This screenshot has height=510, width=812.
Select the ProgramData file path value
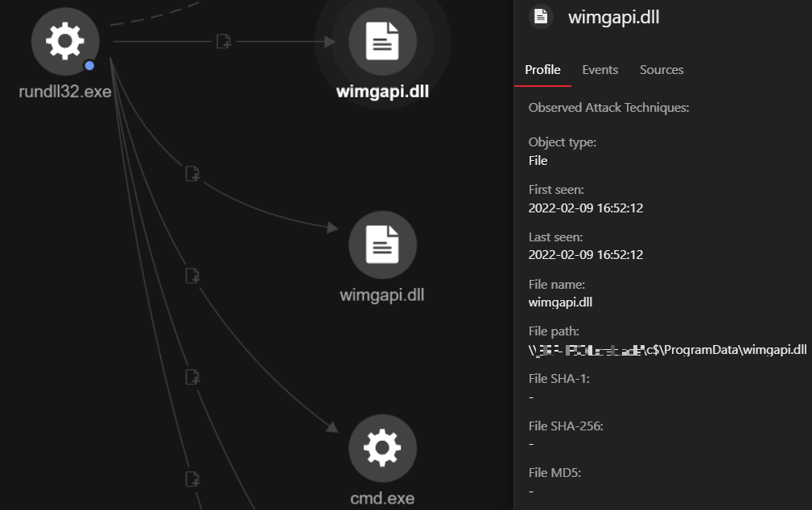point(667,349)
